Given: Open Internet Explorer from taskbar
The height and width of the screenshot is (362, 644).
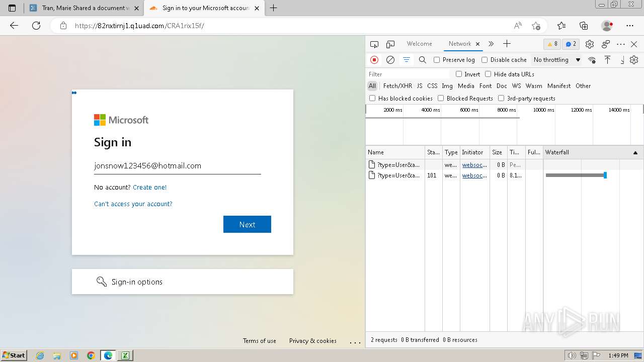Looking at the screenshot, I should [x=40, y=355].
